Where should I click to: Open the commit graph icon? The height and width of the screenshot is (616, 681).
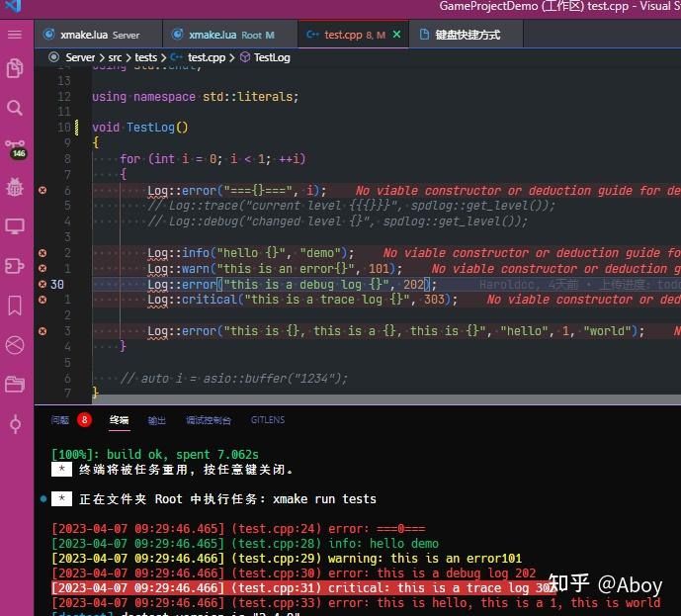[15, 424]
